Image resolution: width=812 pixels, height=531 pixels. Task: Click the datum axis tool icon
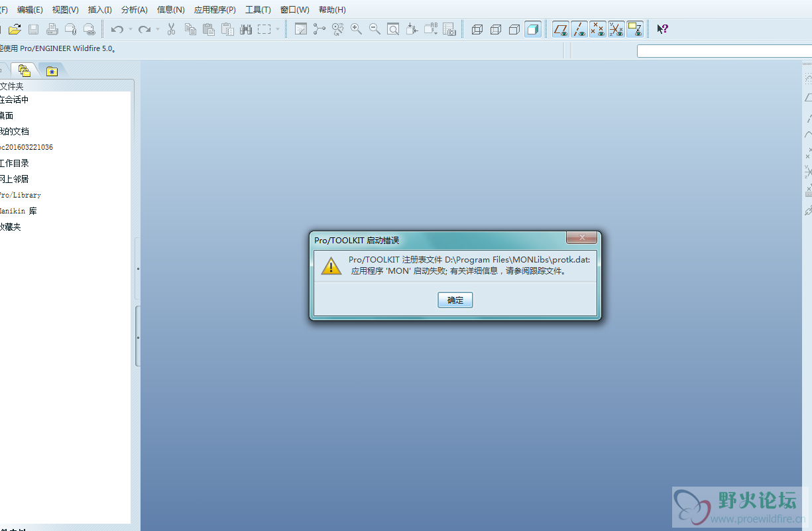click(809, 118)
